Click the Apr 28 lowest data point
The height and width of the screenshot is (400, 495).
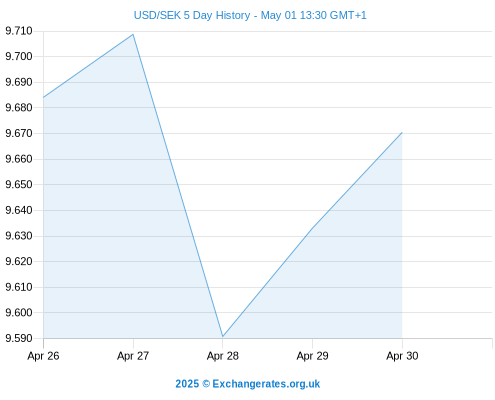point(223,336)
